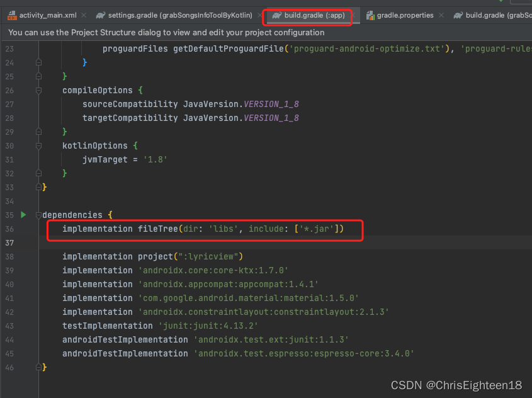Close the settings.gradle tab
532x398 pixels.
pos(259,15)
